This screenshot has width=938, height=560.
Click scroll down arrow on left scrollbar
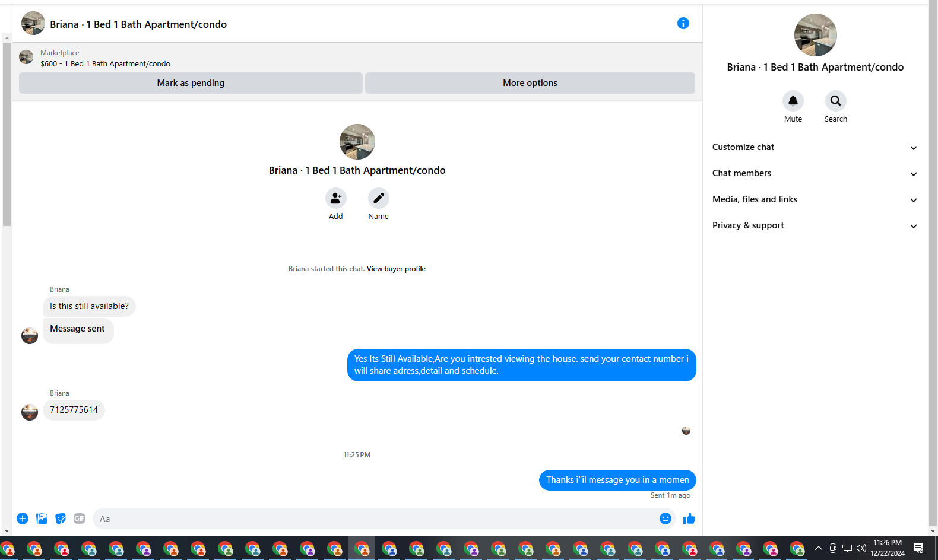(x=7, y=531)
